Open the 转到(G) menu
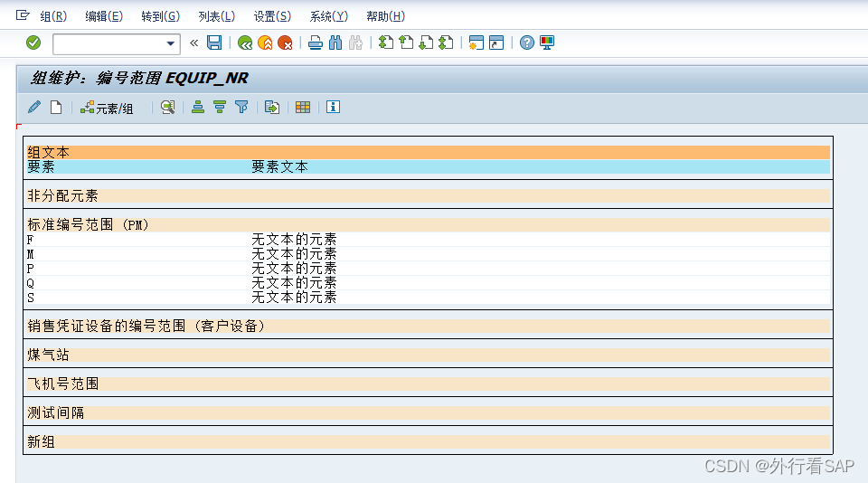868x483 pixels. click(x=161, y=16)
